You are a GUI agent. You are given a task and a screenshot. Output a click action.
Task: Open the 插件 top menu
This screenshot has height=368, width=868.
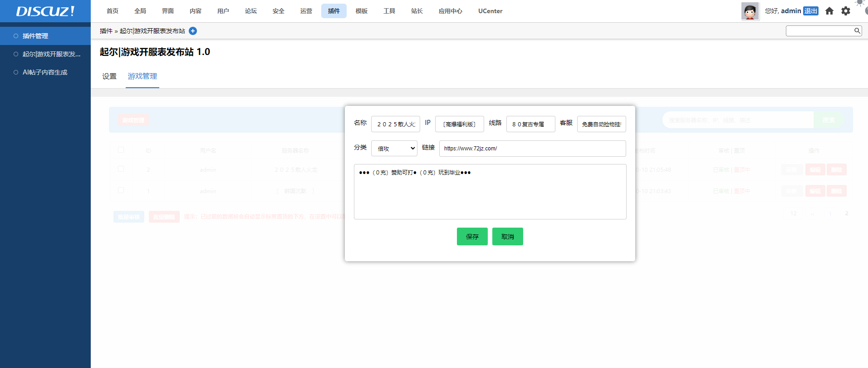(334, 11)
